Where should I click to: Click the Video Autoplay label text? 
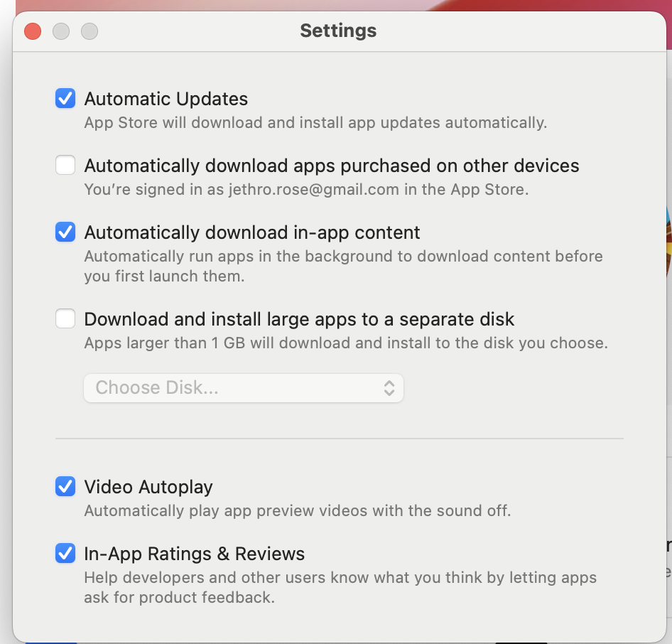pos(148,488)
